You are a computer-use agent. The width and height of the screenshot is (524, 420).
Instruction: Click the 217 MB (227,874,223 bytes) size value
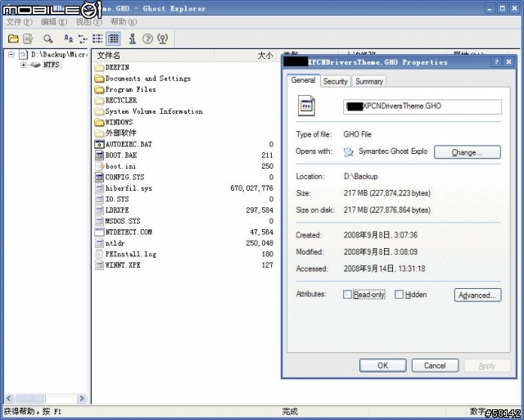[387, 193]
